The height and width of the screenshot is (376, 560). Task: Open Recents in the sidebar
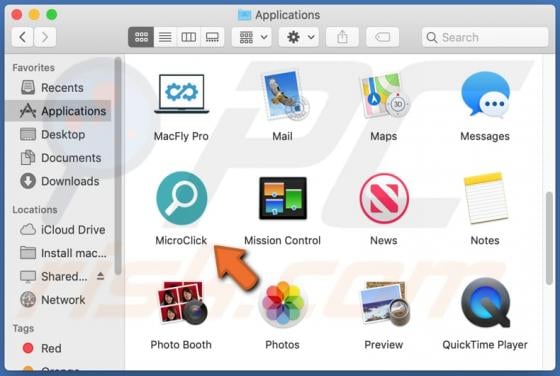click(59, 87)
